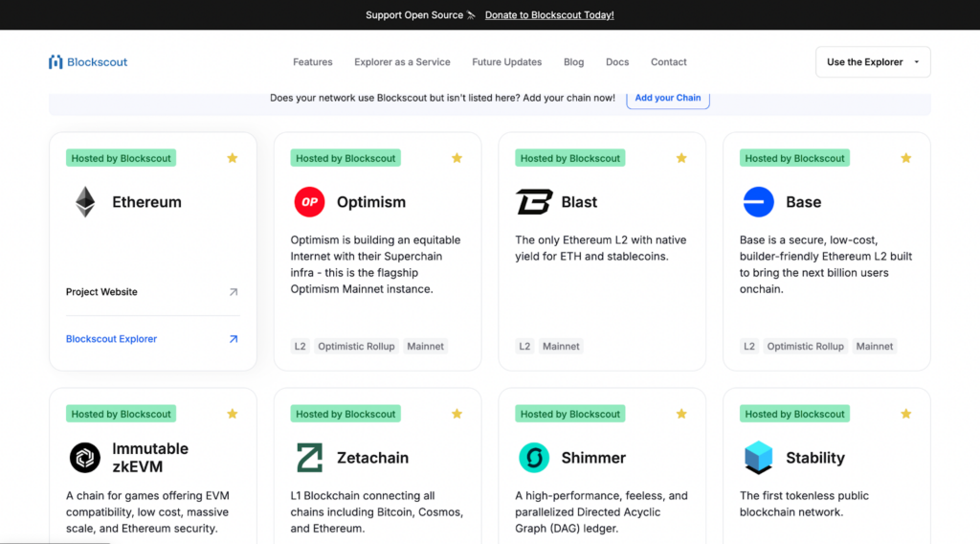980x544 pixels.
Task: Click the blue Stability cube logo
Action: pyautogui.click(x=758, y=458)
